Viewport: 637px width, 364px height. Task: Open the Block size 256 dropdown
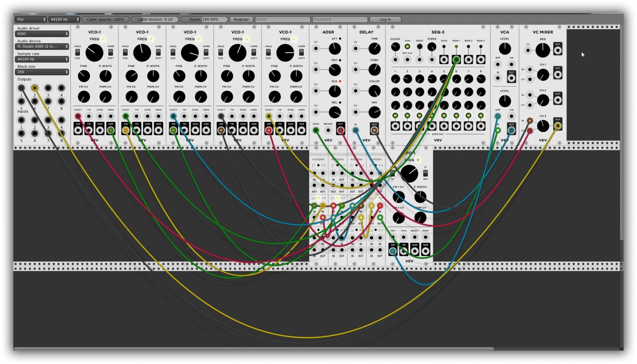tap(42, 72)
